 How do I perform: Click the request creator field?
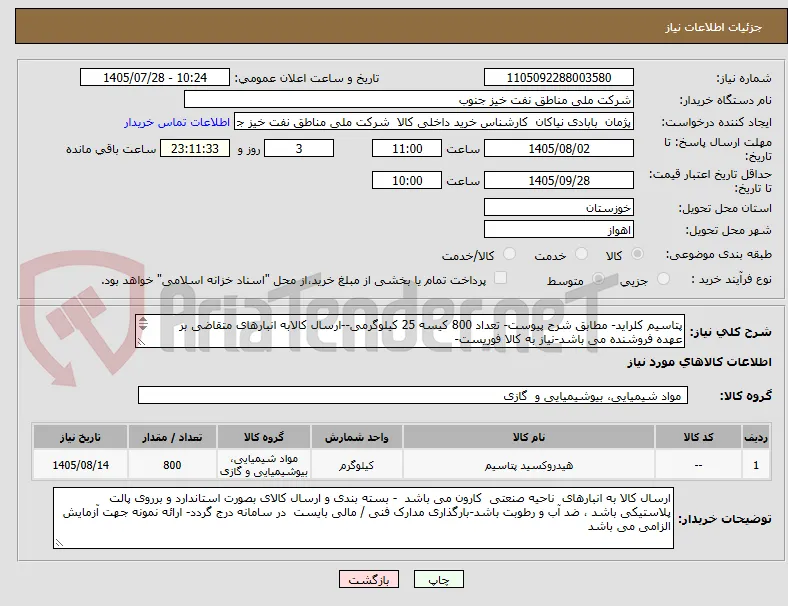point(434,122)
